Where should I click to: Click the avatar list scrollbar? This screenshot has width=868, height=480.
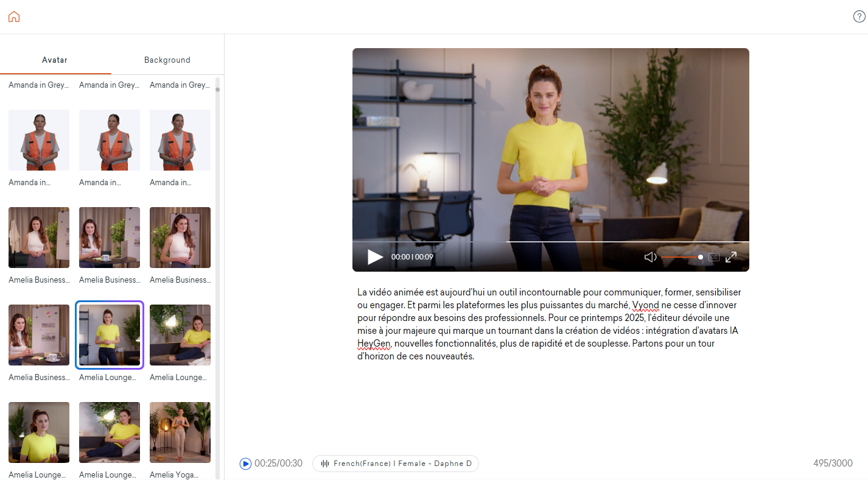217,277
